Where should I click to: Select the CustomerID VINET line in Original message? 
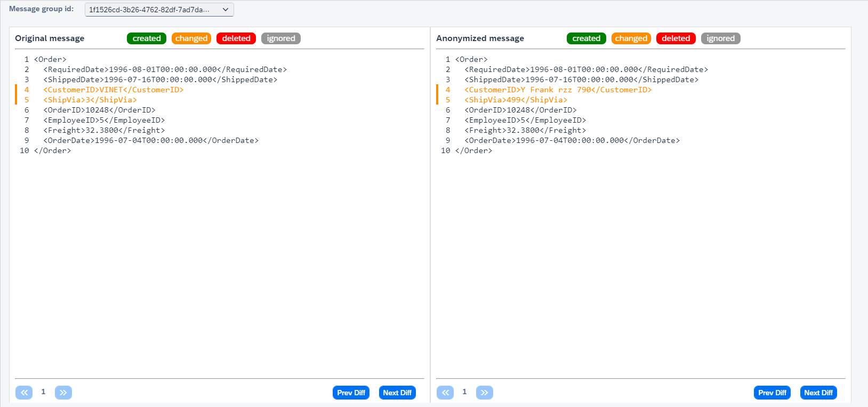click(x=114, y=90)
